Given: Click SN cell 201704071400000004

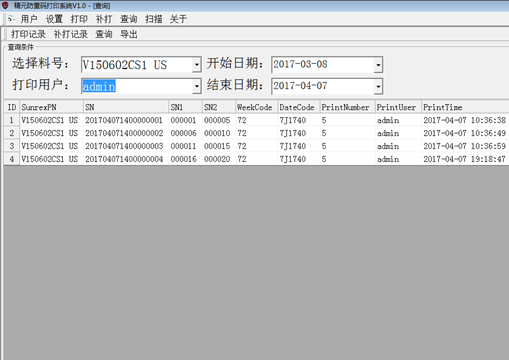Looking at the screenshot, I should pos(126,159).
